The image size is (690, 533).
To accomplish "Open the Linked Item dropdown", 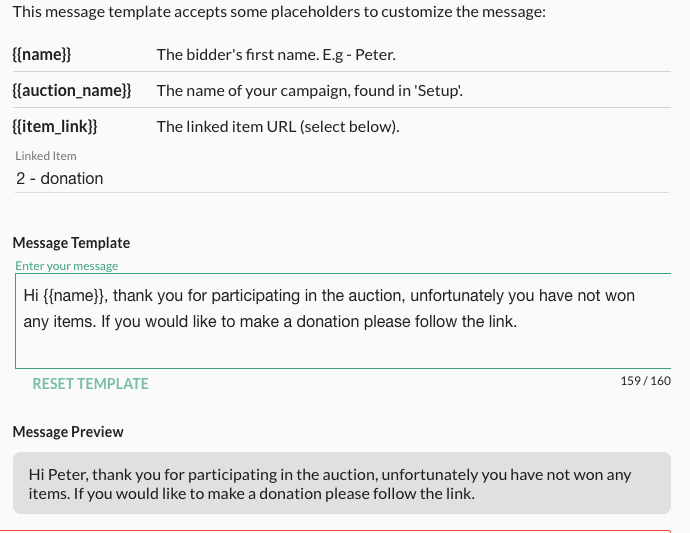I will [340, 179].
